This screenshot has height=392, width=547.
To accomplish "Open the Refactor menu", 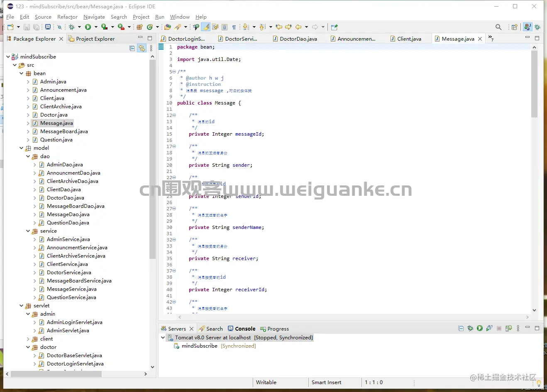I will point(67,17).
